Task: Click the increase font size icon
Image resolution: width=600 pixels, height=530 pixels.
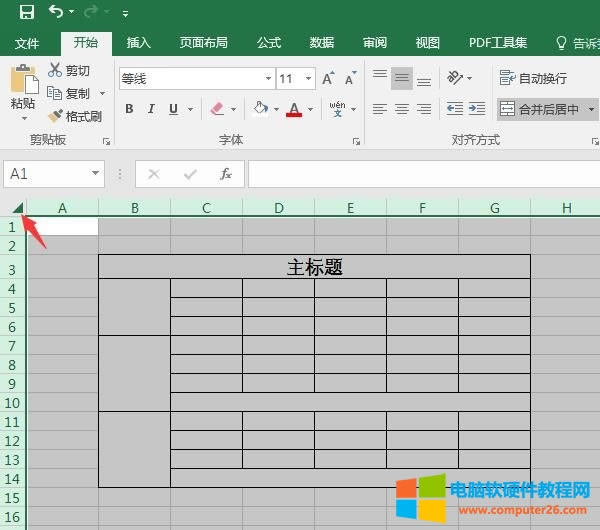Action: pyautogui.click(x=331, y=78)
